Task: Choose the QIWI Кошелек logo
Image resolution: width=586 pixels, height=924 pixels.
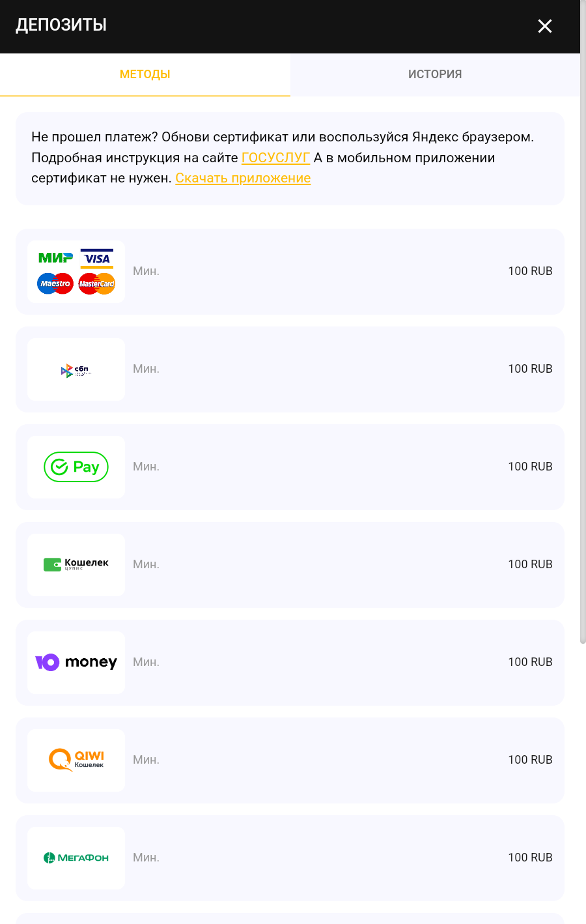Action: (76, 760)
